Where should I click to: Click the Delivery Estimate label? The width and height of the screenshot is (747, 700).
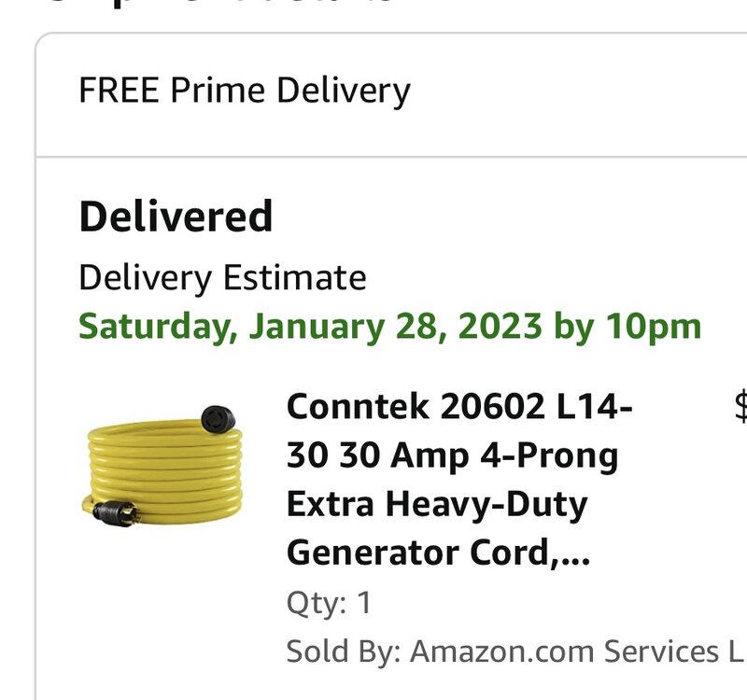pyautogui.click(x=222, y=277)
